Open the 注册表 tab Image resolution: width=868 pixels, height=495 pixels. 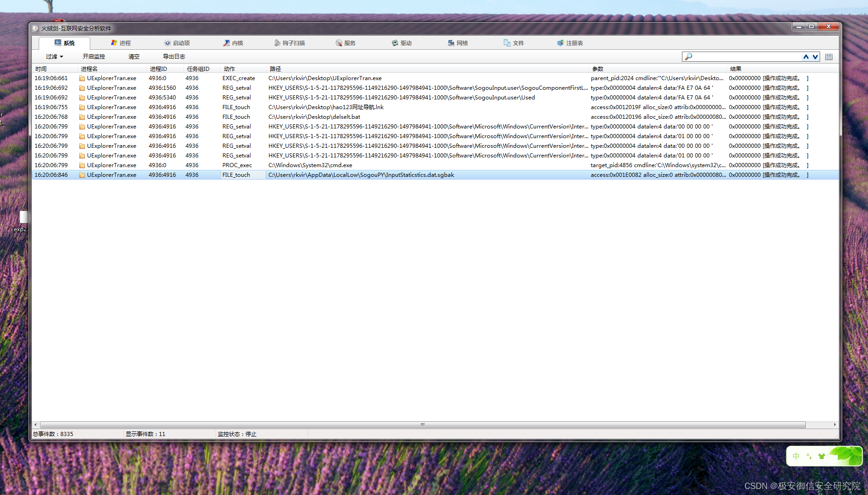click(x=570, y=43)
